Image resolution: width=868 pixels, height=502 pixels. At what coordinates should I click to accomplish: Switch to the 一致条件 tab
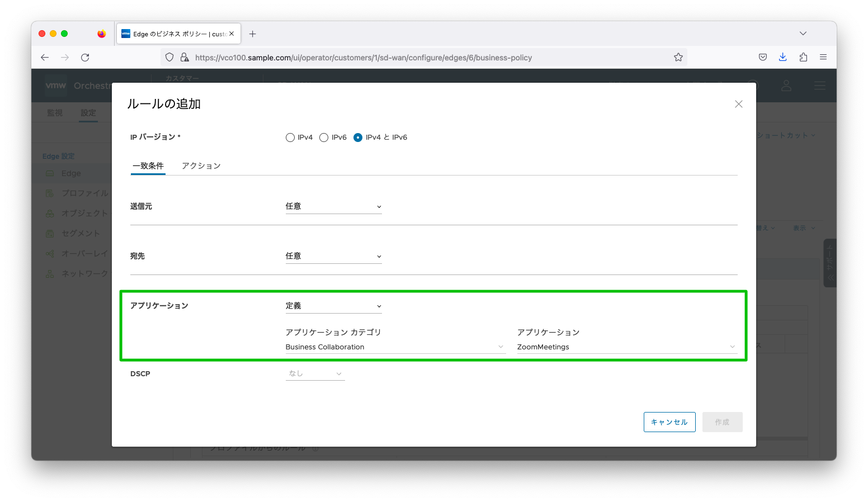click(x=148, y=166)
